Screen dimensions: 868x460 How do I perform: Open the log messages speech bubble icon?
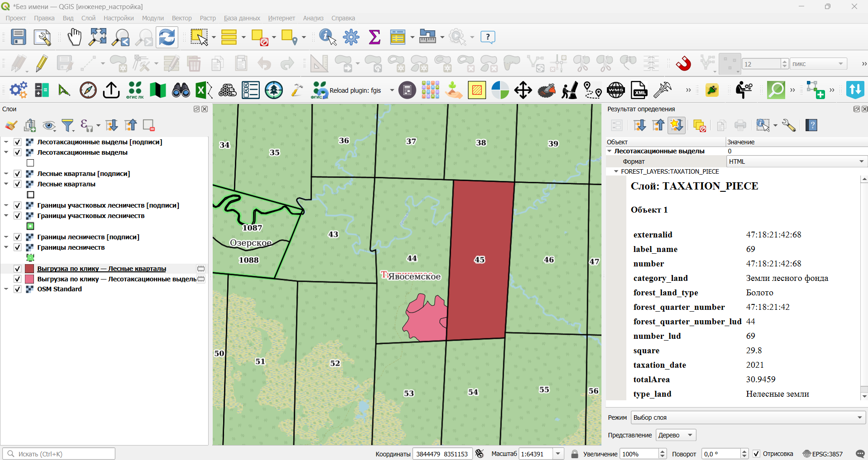coord(860,454)
